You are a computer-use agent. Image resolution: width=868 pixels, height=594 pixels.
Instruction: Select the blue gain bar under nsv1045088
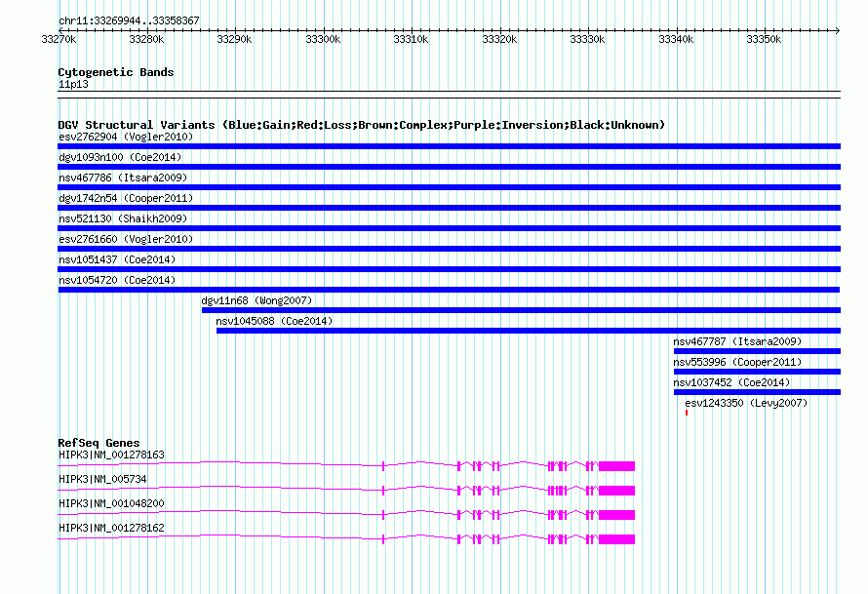(529, 331)
